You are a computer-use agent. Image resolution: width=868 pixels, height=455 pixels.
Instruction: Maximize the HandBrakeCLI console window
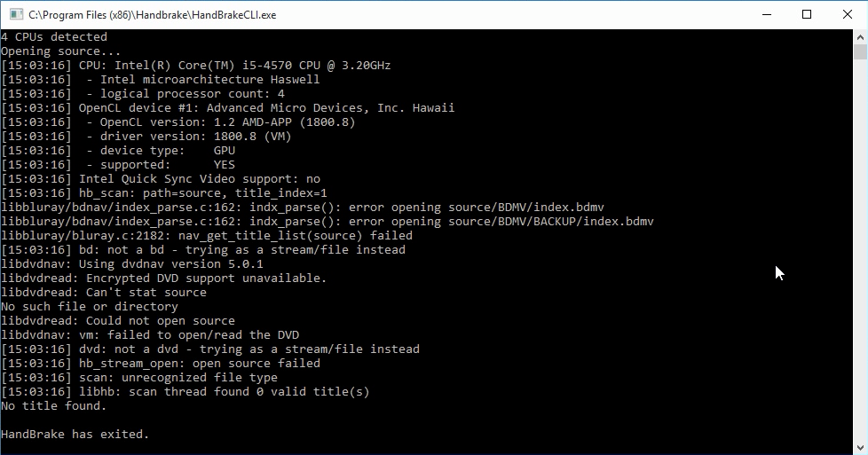tap(807, 14)
